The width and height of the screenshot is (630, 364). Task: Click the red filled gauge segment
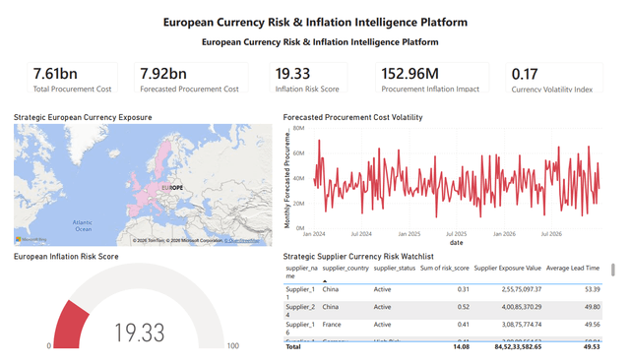tap(70, 326)
